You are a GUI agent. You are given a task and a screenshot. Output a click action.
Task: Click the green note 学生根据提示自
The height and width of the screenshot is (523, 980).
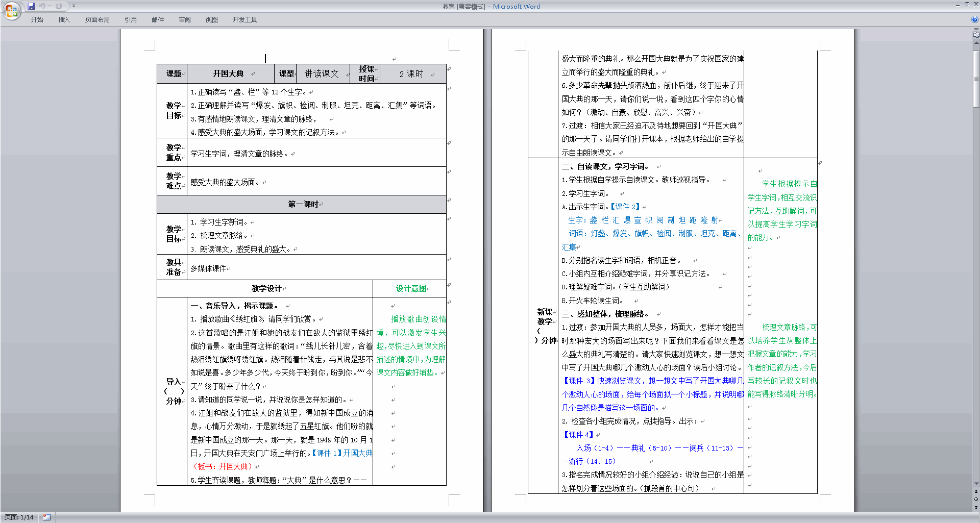[789, 184]
